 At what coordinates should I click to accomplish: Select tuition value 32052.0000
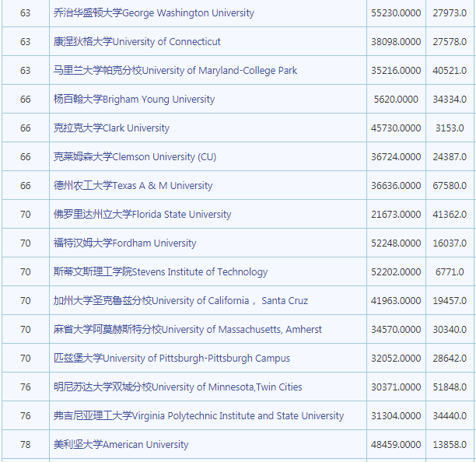click(x=396, y=359)
